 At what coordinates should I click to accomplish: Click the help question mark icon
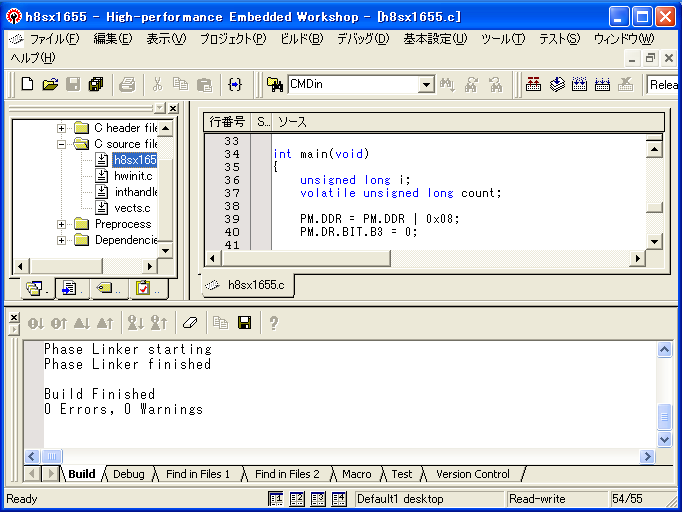pos(274,323)
